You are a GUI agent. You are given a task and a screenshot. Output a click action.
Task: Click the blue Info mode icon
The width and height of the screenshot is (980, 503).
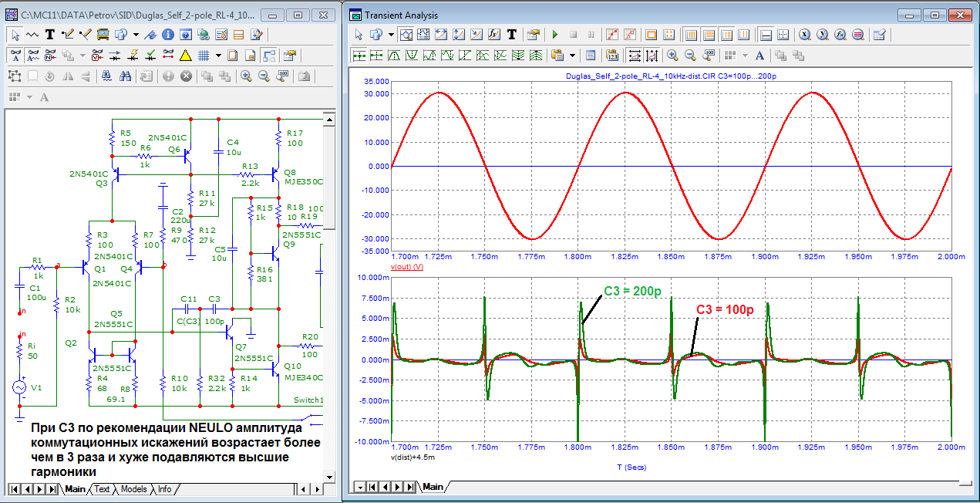tap(168, 34)
